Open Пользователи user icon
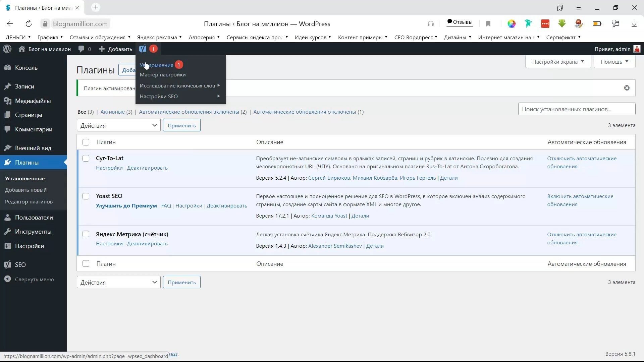Image resolution: width=644 pixels, height=362 pixels. click(x=8, y=218)
